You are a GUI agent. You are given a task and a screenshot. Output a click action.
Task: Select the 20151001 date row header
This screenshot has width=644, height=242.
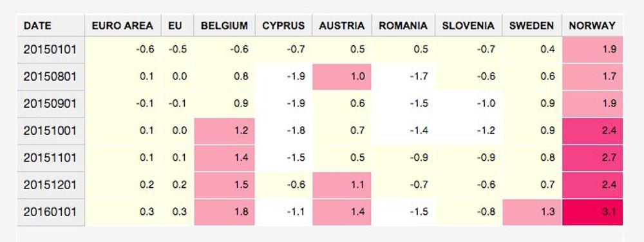tap(51, 131)
